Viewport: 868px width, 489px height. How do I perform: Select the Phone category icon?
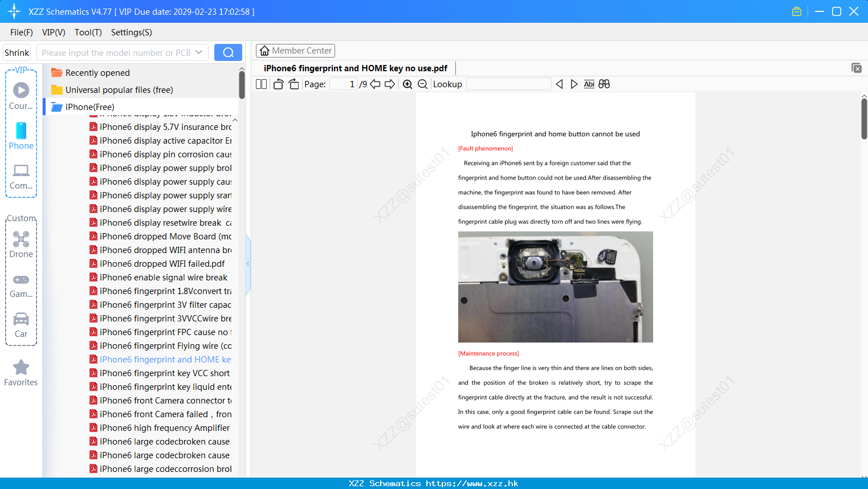tap(21, 136)
